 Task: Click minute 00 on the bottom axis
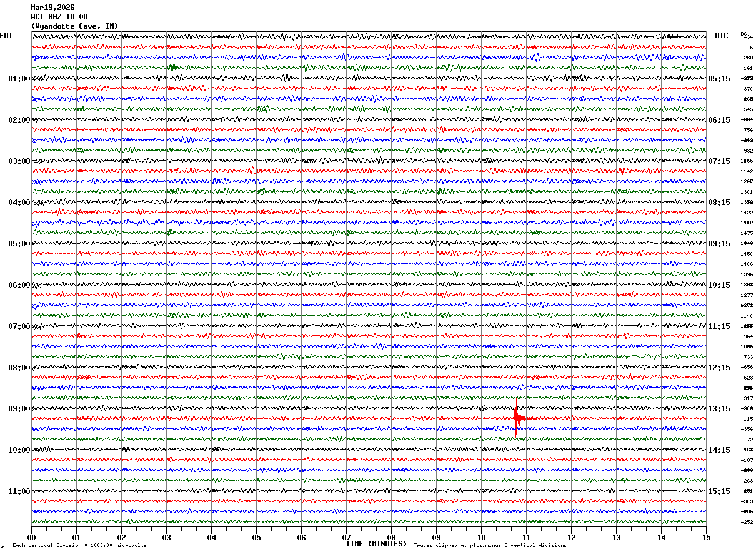point(31,537)
